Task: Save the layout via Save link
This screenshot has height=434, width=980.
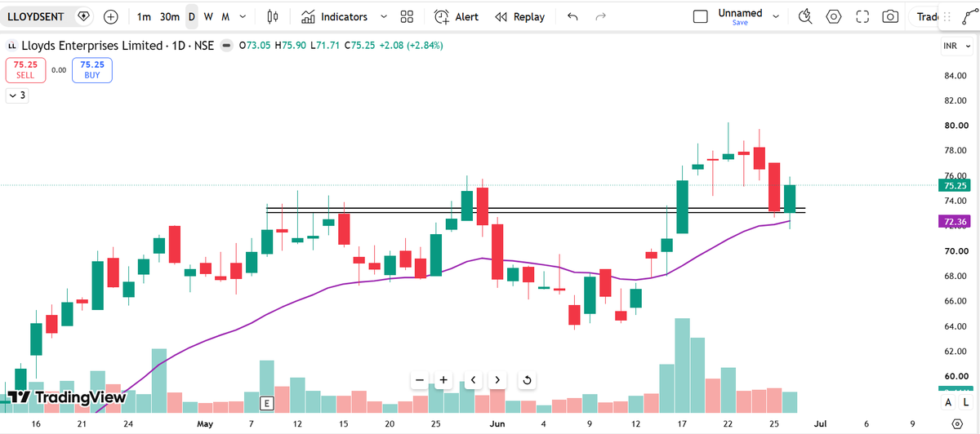Action: (740, 23)
